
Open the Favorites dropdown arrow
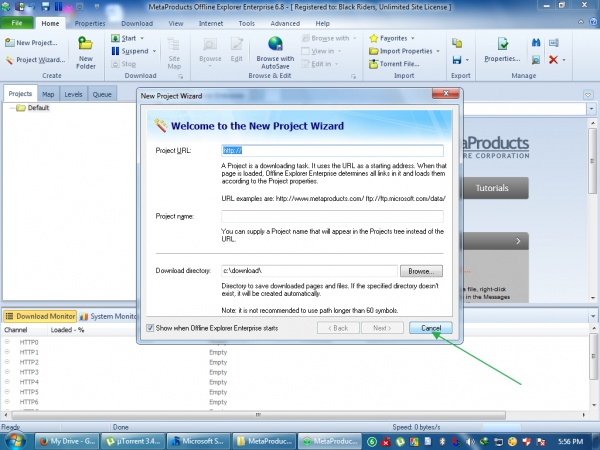(412, 38)
